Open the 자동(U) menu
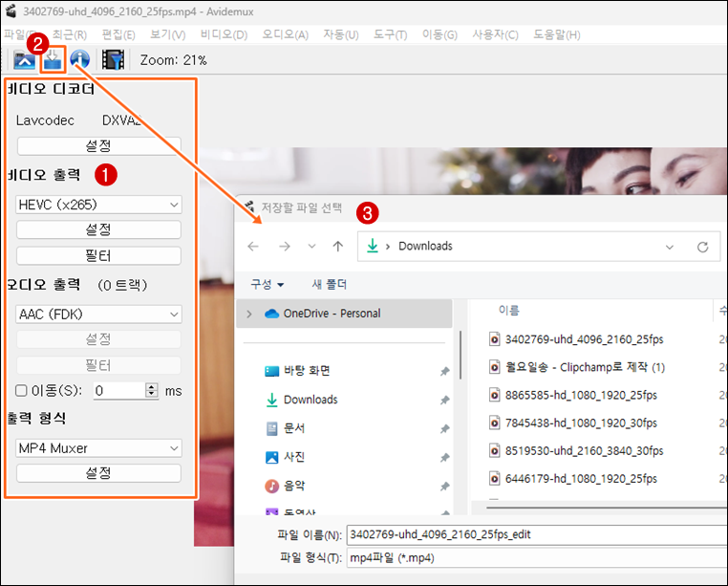The image size is (728, 586). pyautogui.click(x=341, y=34)
